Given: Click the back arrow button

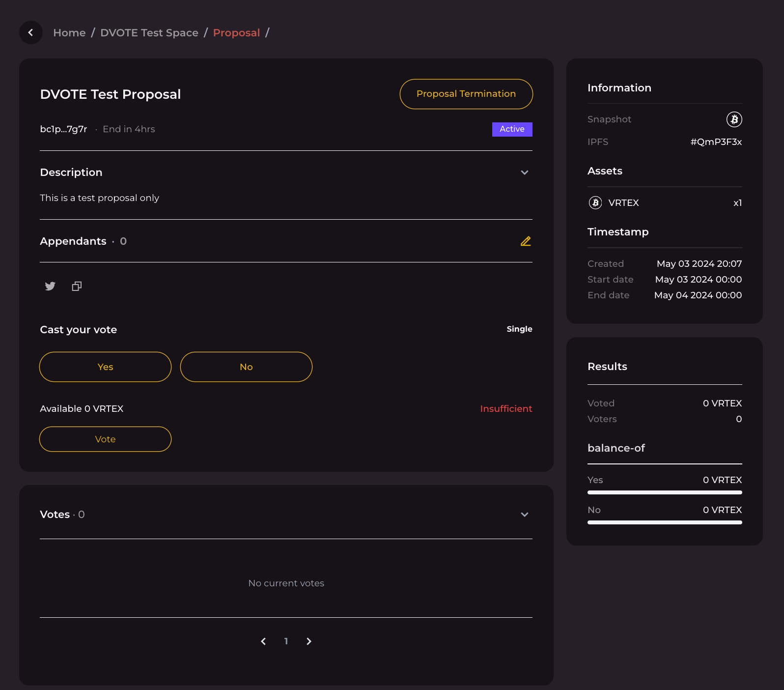Looking at the screenshot, I should pyautogui.click(x=30, y=32).
